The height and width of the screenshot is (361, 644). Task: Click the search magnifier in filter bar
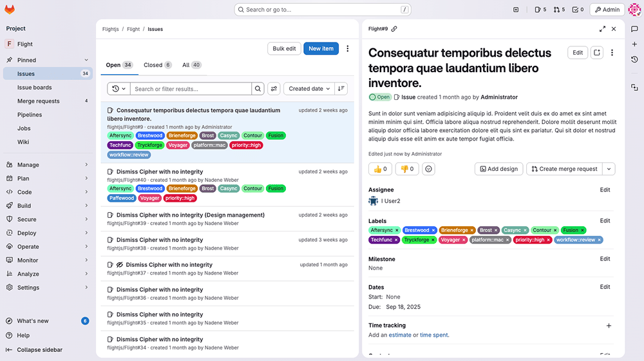(258, 89)
